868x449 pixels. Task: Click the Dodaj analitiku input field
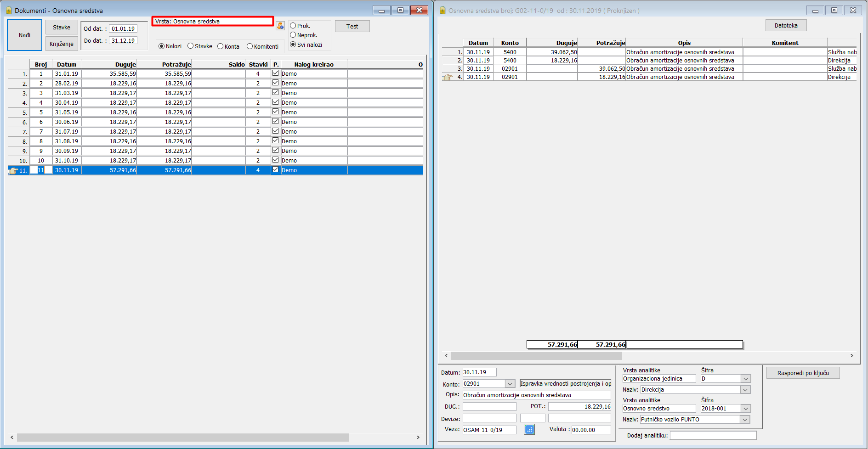(713, 435)
